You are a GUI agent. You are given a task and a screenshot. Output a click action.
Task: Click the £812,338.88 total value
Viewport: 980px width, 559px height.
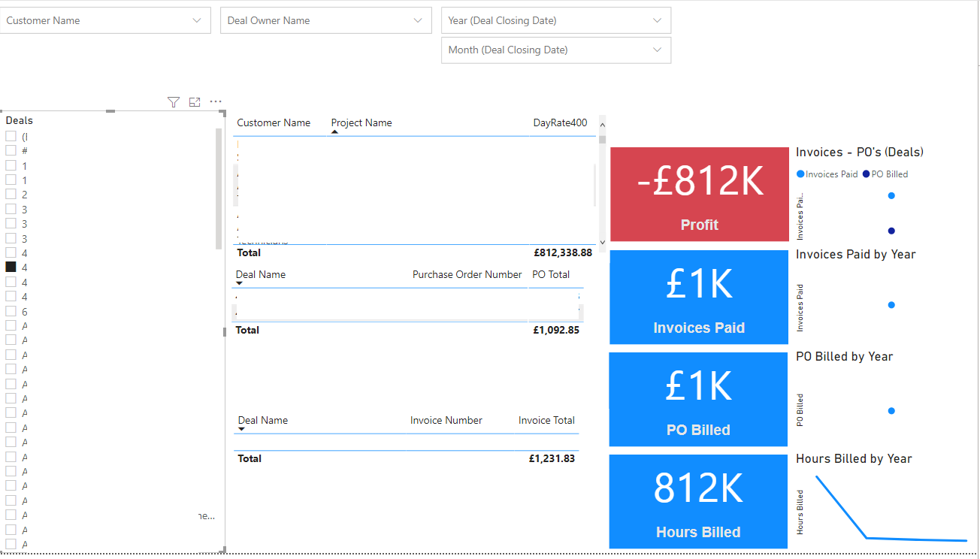click(563, 252)
